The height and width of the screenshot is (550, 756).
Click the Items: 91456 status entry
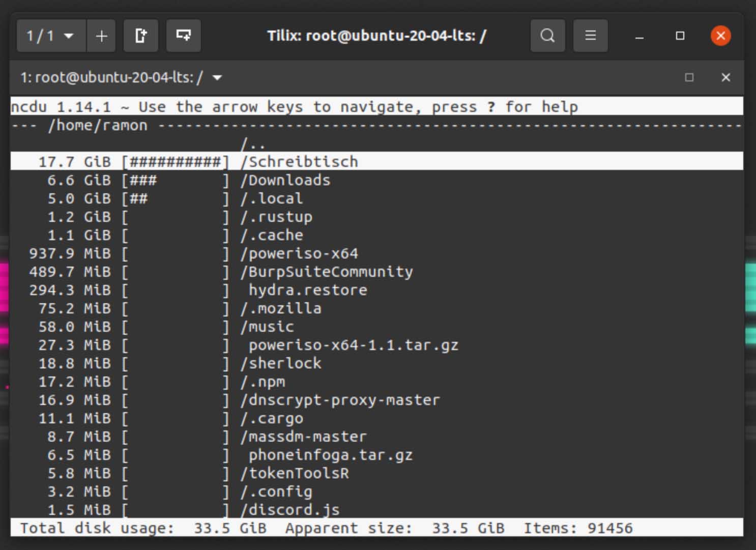click(578, 528)
